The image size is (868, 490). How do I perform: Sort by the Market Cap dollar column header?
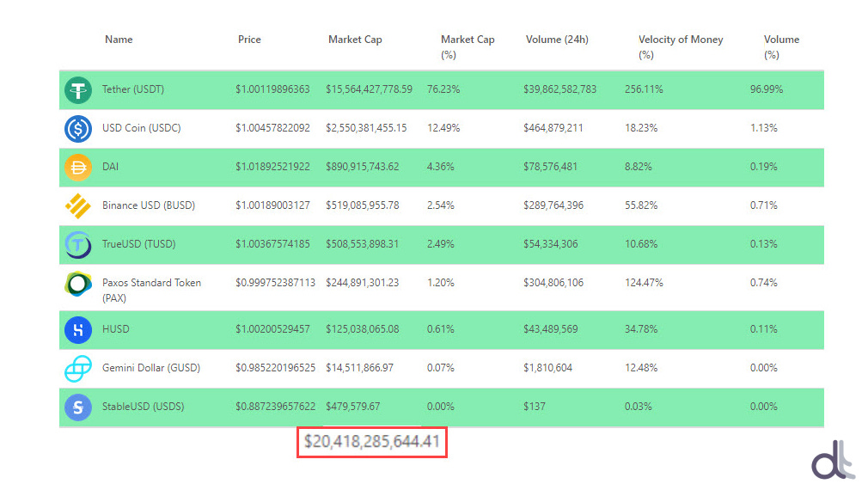(355, 40)
